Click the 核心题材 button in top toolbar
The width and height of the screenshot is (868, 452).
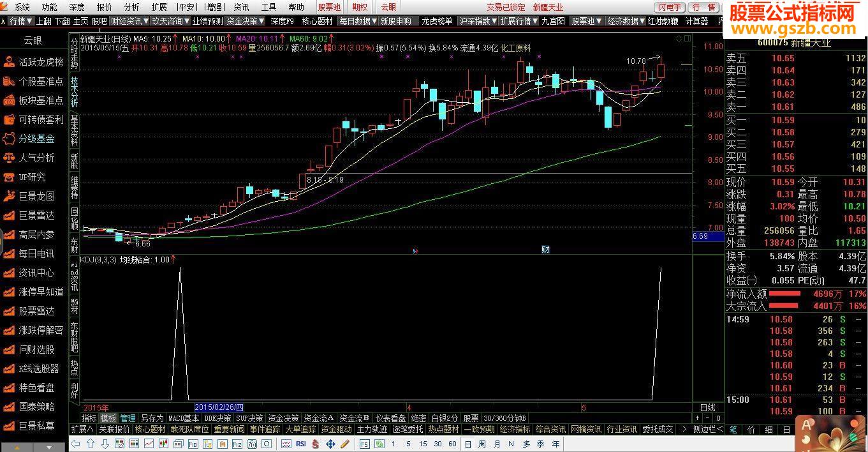(x=317, y=21)
